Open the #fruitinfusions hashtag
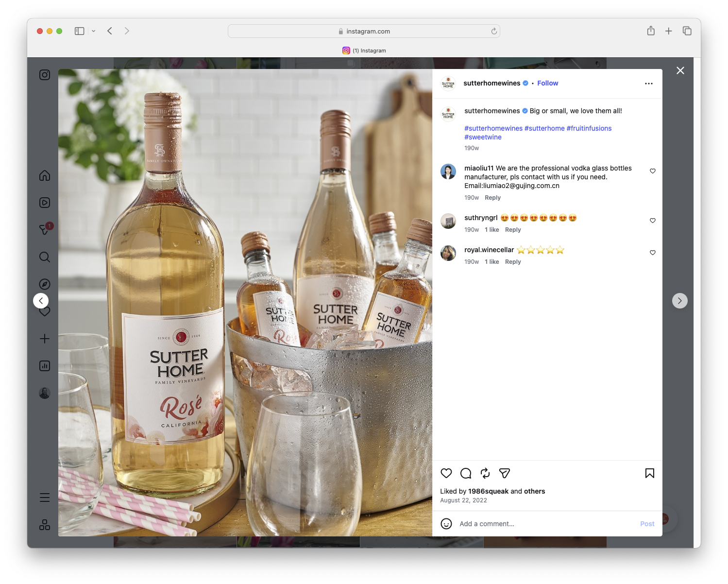The height and width of the screenshot is (584, 728). coord(589,128)
